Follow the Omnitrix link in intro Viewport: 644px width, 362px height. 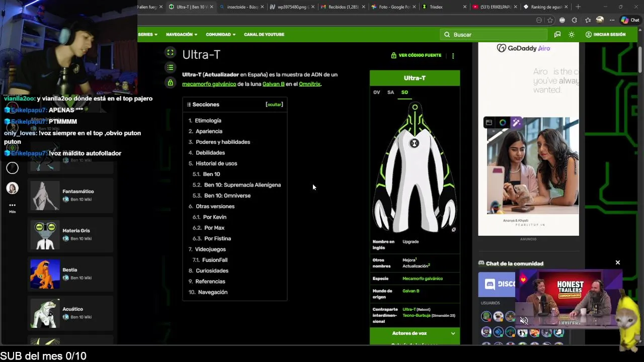point(309,84)
